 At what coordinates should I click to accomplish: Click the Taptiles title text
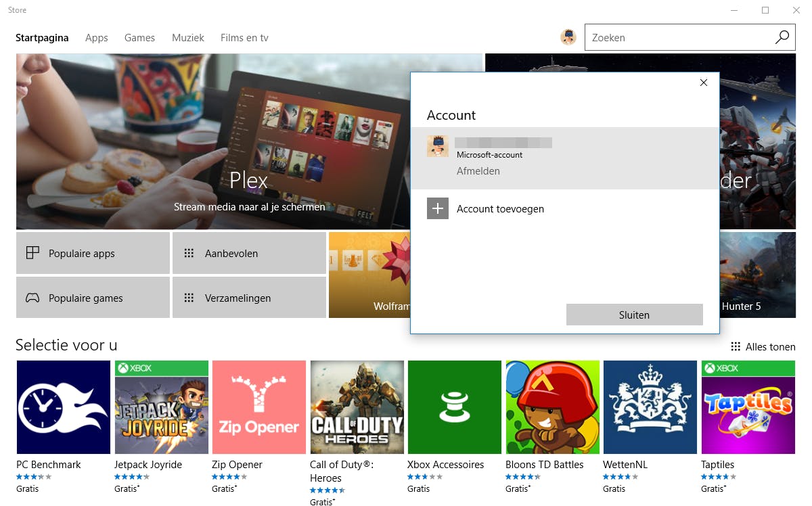718,465
